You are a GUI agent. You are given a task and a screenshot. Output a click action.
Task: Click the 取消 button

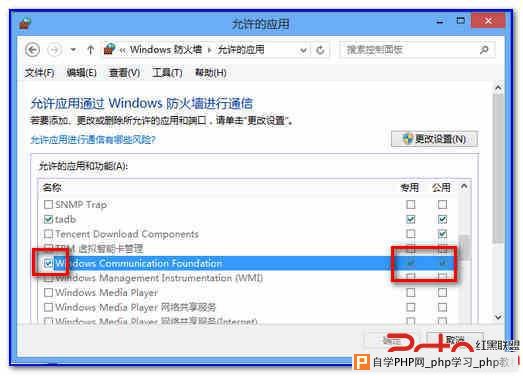(455, 340)
